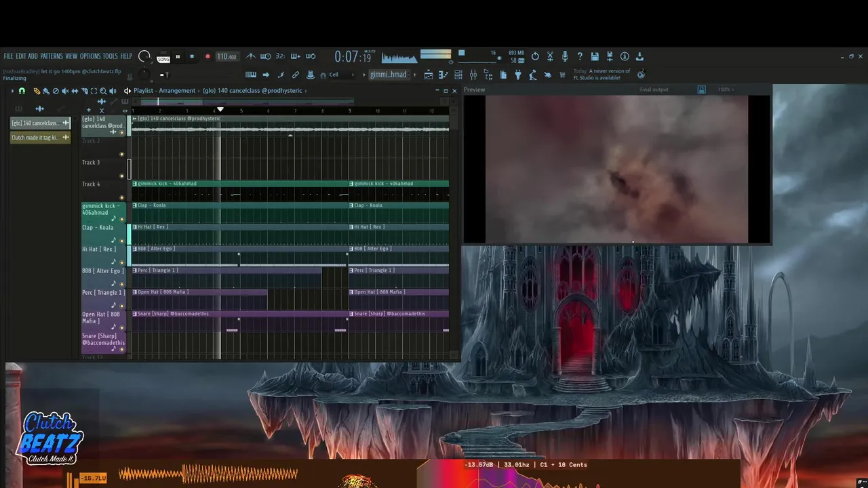This screenshot has width=868, height=488.
Task: Toggle the multilink controllers link icon
Action: (x=296, y=75)
